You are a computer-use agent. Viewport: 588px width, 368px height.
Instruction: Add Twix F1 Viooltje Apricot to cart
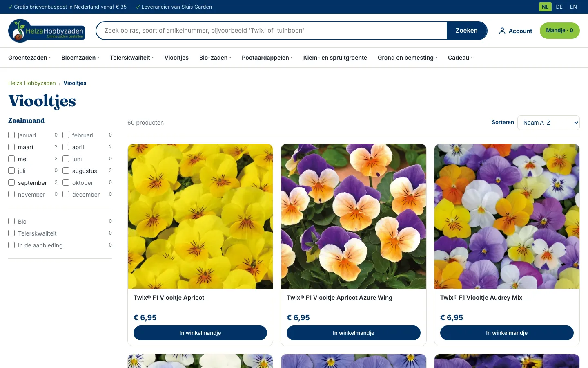point(200,333)
